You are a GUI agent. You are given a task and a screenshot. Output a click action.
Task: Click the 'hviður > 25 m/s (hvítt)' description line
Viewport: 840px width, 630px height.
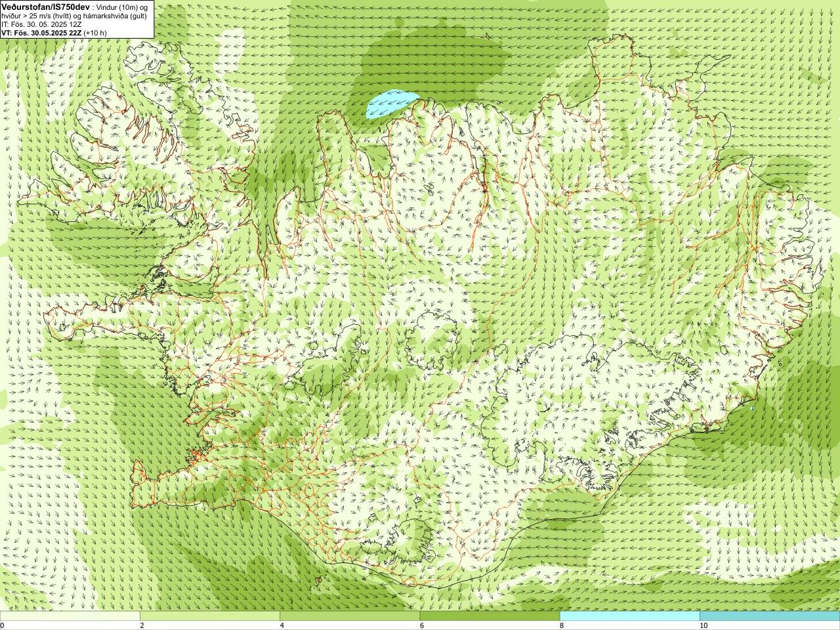coord(74,16)
